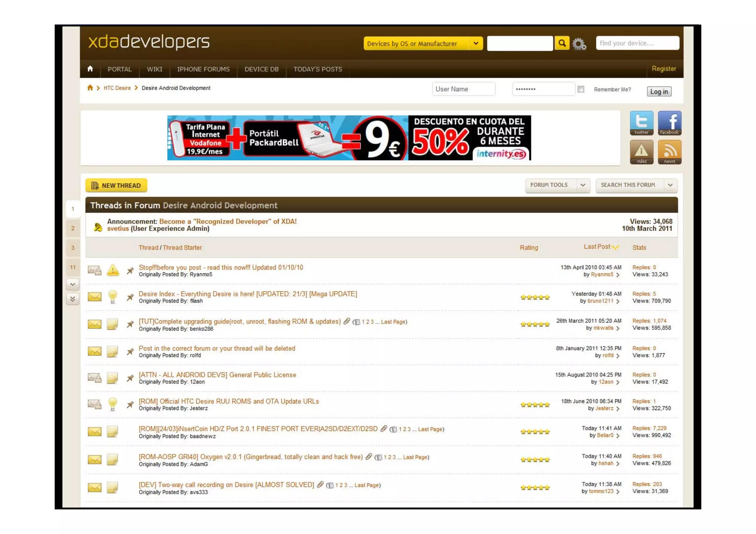The height and width of the screenshot is (534, 756).
Task: Open the Device DB menu item
Action: coord(261,69)
